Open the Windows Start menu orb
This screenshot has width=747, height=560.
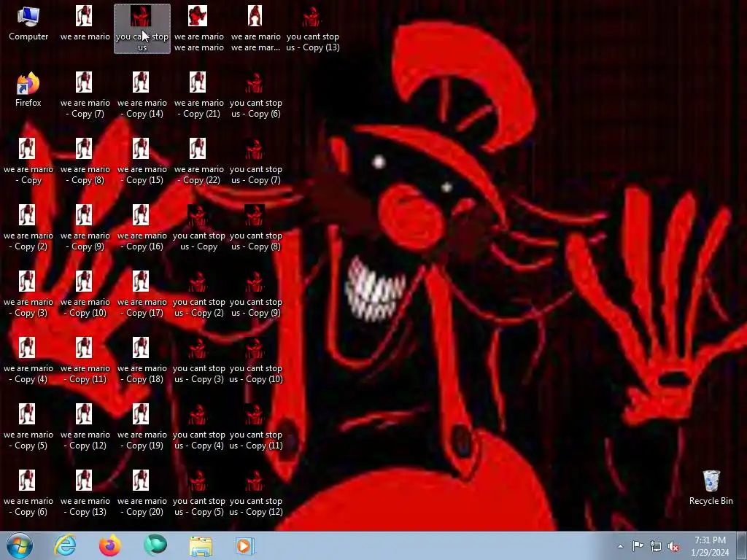[x=20, y=545]
